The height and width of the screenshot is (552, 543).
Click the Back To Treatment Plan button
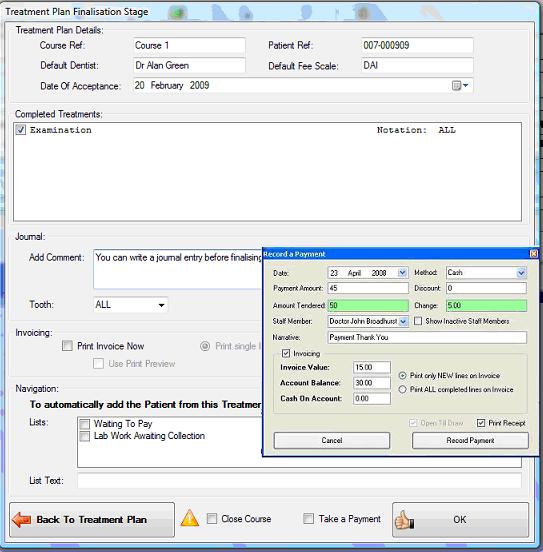pyautogui.click(x=92, y=520)
